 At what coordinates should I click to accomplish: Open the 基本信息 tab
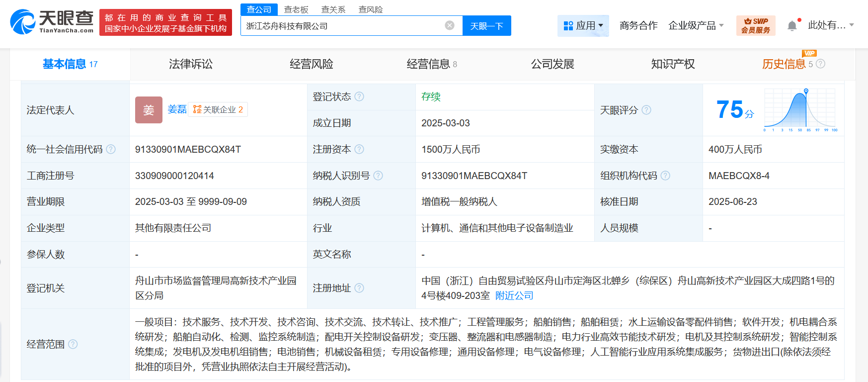pyautogui.click(x=70, y=64)
